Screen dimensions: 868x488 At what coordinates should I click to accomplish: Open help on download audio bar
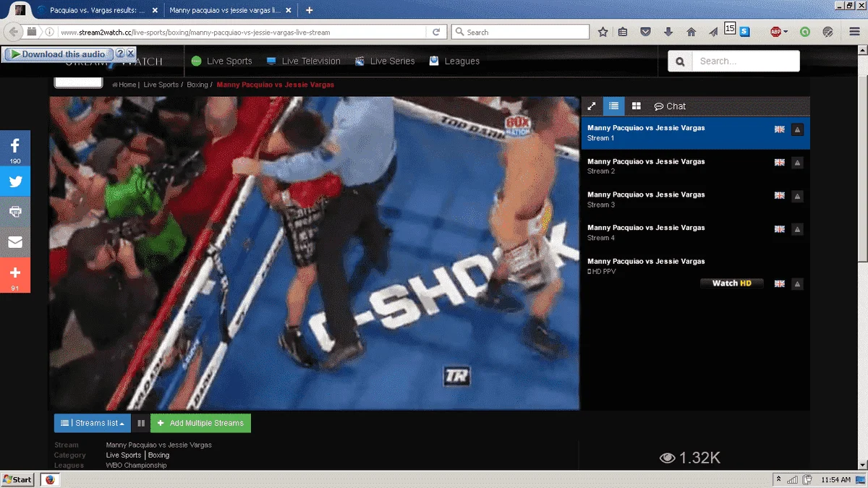120,53
